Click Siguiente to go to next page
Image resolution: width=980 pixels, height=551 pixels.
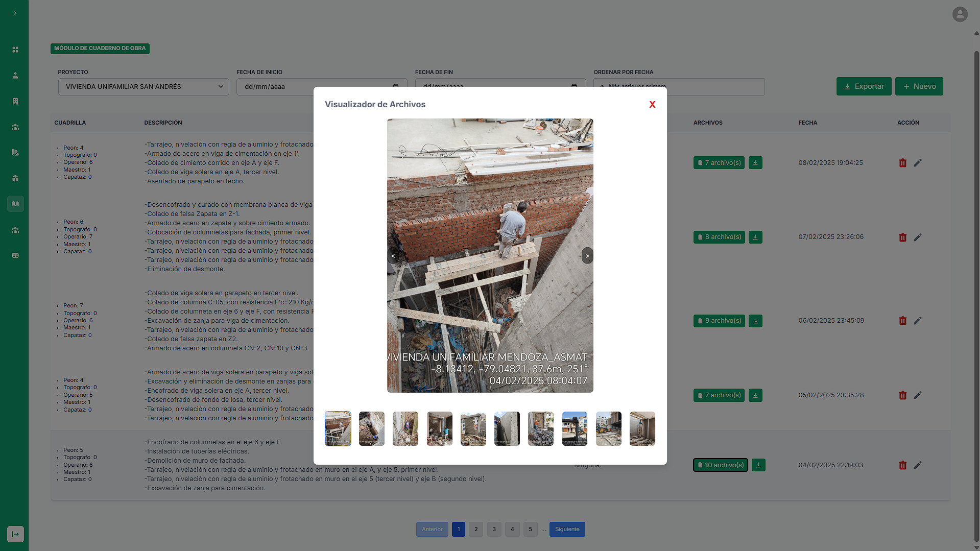point(567,530)
